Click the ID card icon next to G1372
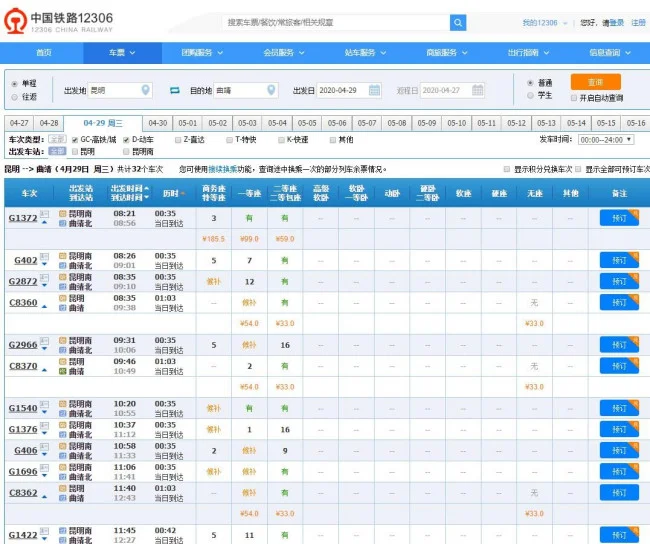650x544 pixels. coord(44,214)
